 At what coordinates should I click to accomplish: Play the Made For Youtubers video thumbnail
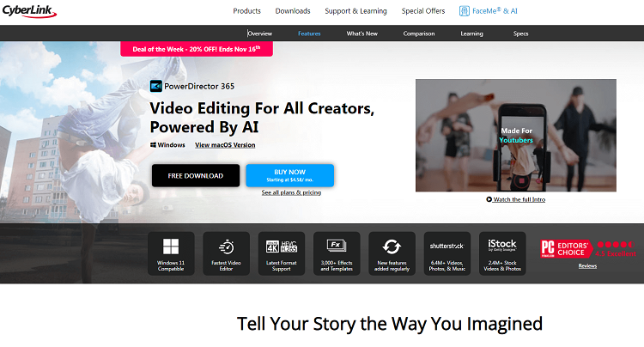(516, 136)
